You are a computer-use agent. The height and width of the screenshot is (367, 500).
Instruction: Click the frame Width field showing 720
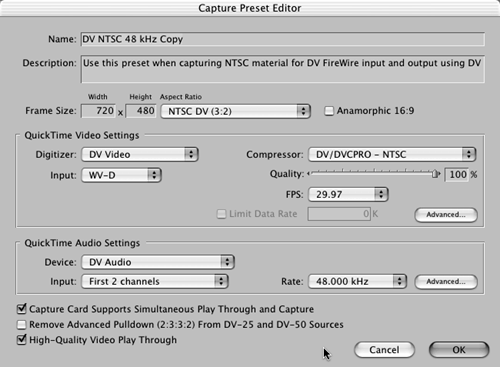[x=99, y=111]
